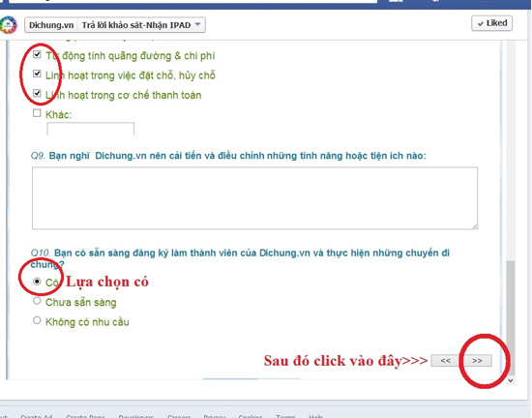Image resolution: width=532 pixels, height=418 pixels.
Task: Check the Khác checkbox
Action: 37,113
